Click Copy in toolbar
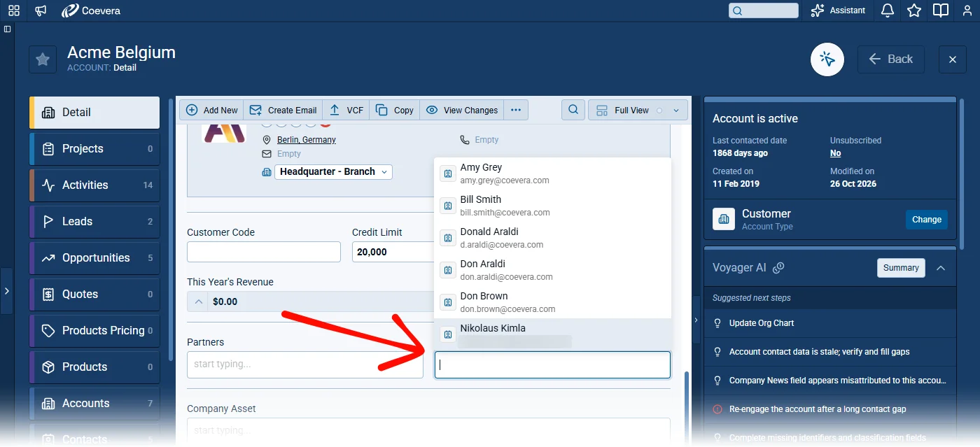The width and height of the screenshot is (980, 447). point(395,110)
